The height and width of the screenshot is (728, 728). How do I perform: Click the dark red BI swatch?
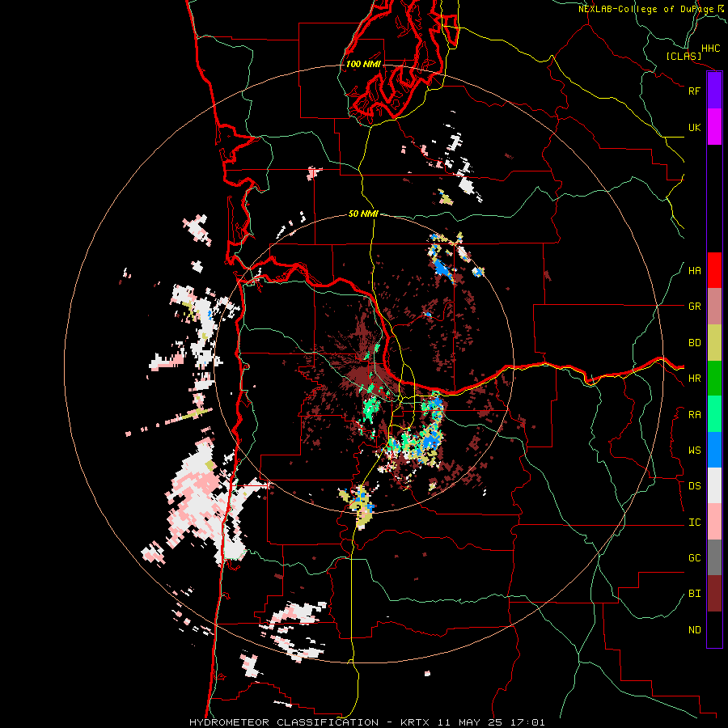click(714, 594)
